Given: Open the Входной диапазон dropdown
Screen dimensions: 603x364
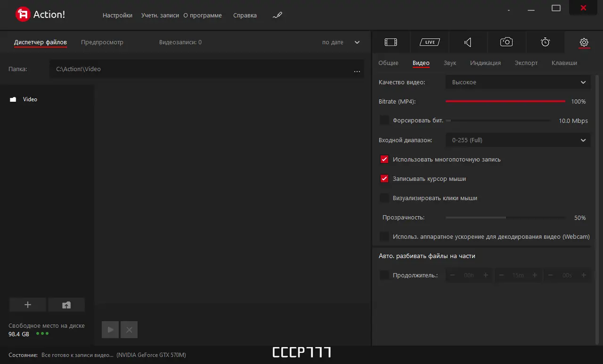Looking at the screenshot, I should (x=518, y=140).
